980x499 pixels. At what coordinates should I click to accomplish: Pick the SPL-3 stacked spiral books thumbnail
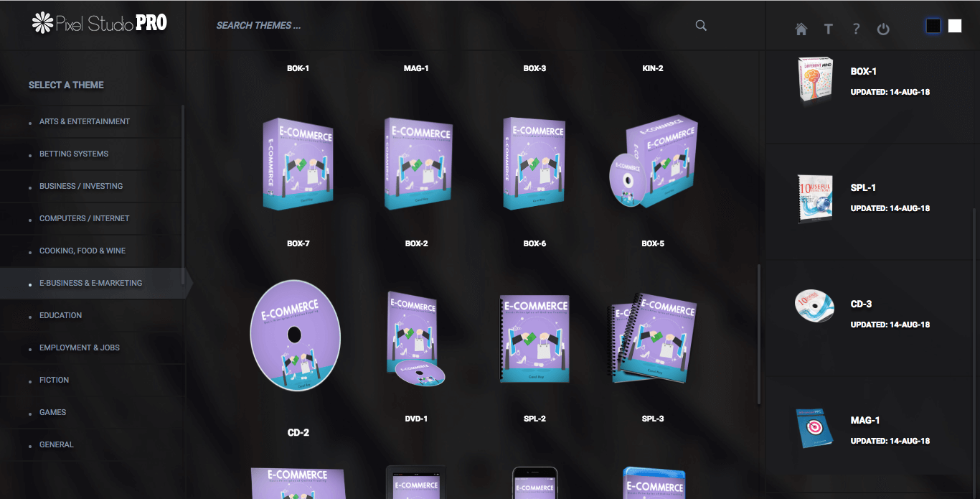(x=651, y=337)
